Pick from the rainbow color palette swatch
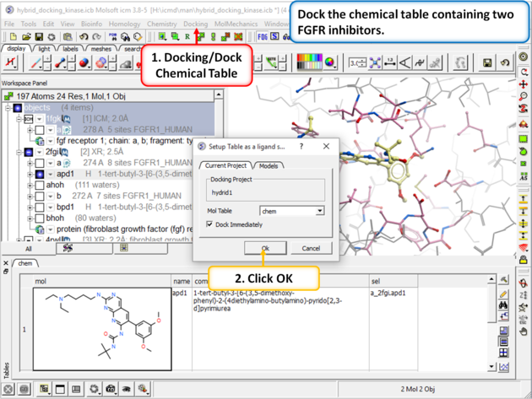532x399 pixels. point(309,63)
